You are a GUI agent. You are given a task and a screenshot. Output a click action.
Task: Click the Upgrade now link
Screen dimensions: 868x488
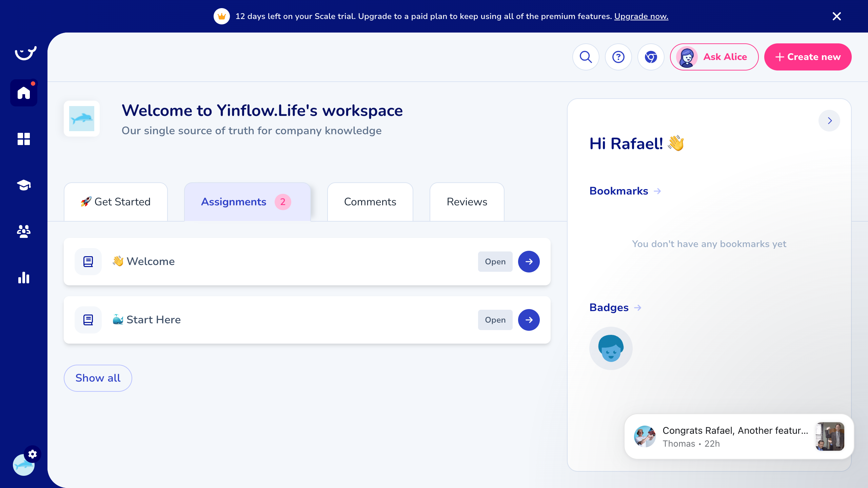pos(641,16)
